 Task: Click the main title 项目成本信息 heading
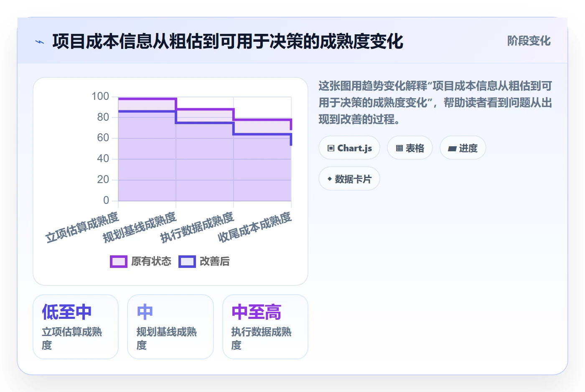228,41
